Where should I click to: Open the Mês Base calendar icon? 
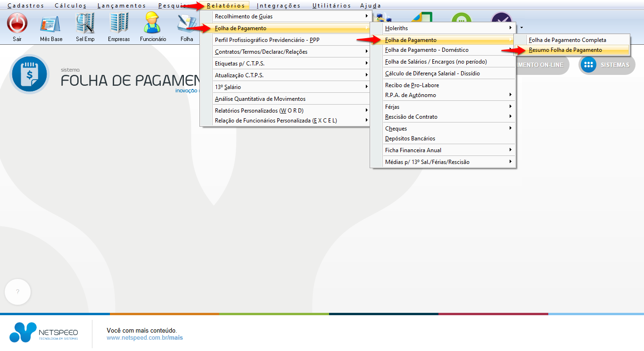(51, 23)
